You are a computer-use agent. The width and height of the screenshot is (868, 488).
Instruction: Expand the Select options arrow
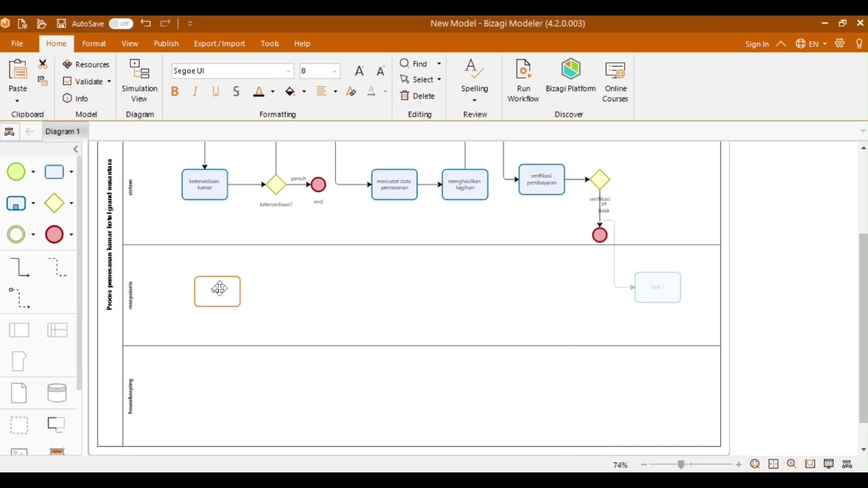tap(439, 79)
